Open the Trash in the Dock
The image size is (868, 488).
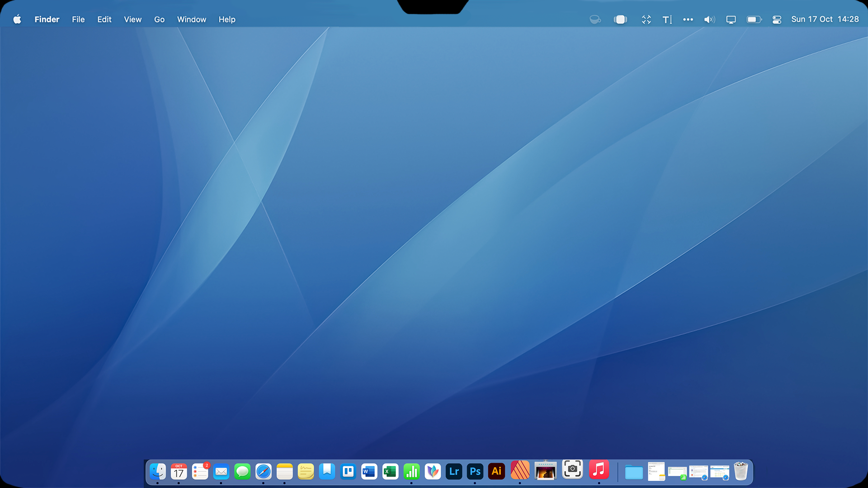(741, 471)
